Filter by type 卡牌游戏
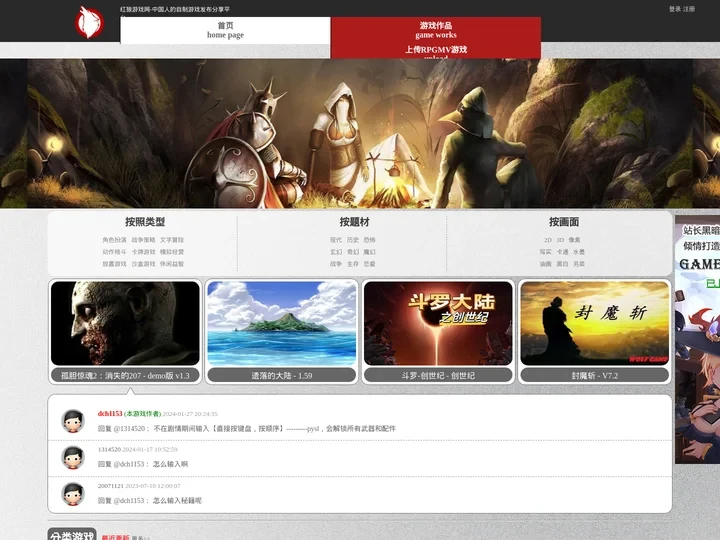 coord(143,252)
